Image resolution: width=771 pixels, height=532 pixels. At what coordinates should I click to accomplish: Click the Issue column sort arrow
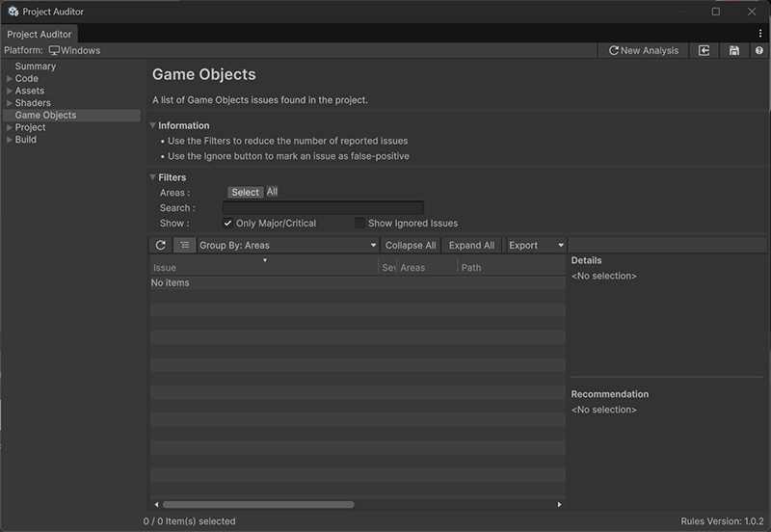[x=264, y=260]
